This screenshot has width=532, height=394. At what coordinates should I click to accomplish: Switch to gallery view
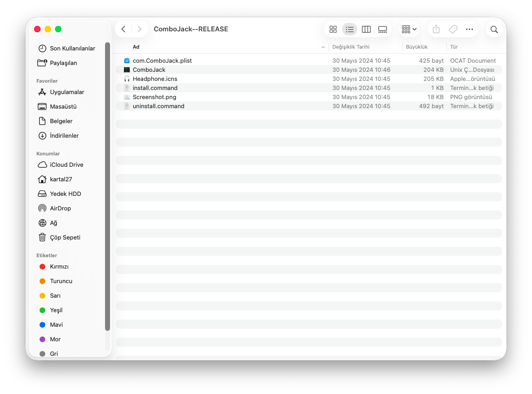[x=382, y=30]
